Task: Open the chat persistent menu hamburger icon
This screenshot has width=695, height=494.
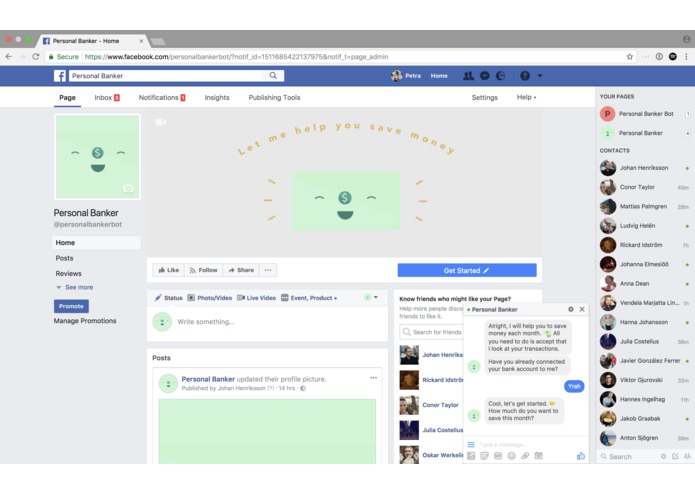Action: pyautogui.click(x=471, y=444)
